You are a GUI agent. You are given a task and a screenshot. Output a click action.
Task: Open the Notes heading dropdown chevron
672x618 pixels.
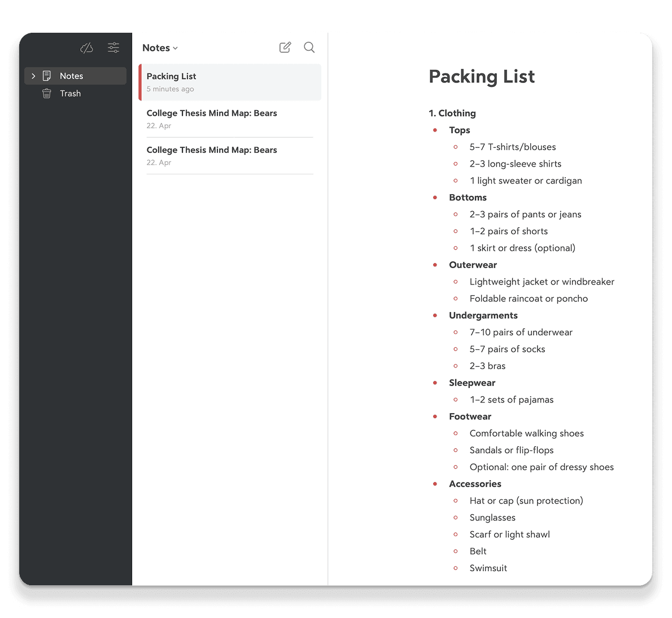click(x=176, y=49)
